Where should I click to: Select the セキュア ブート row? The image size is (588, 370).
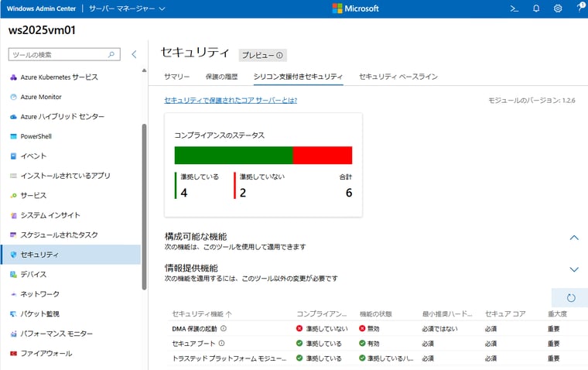(378, 344)
